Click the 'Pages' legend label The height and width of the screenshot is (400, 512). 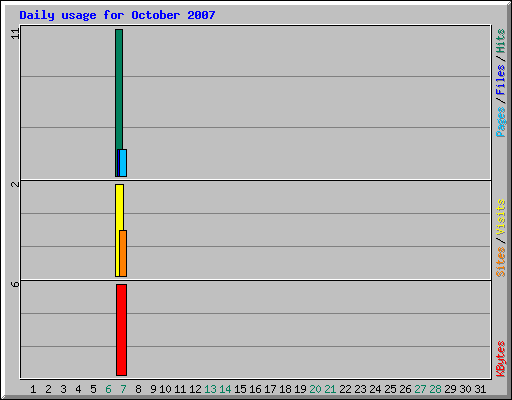coord(500,122)
